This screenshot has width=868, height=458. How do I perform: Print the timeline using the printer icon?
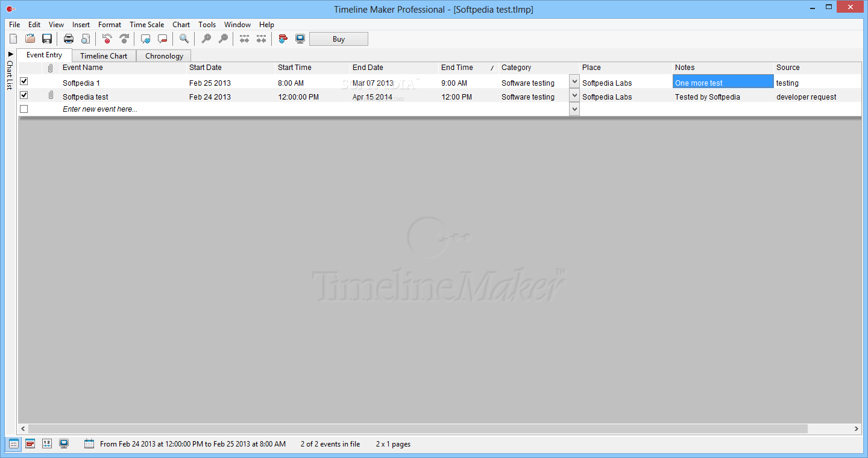69,39
